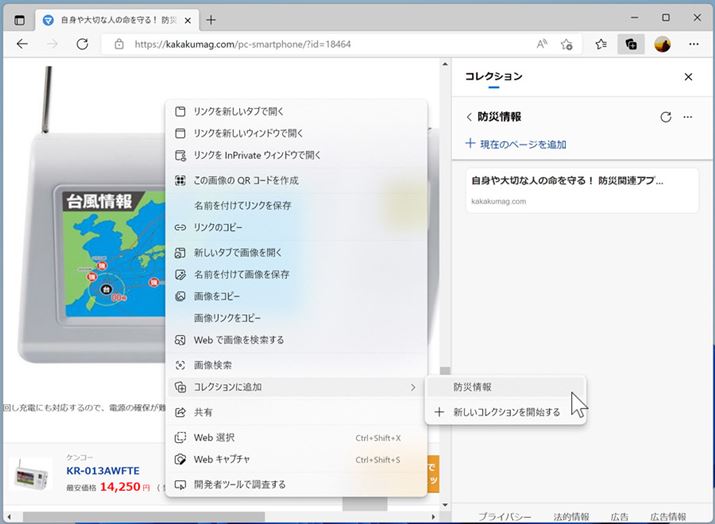Open the Read Aloud icon in address bar
This screenshot has width=715, height=524.
tap(541, 44)
